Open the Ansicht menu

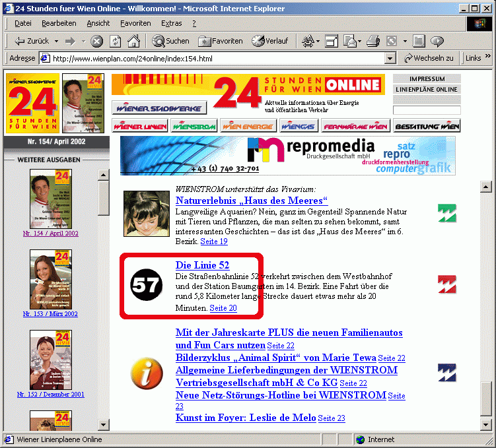tap(98, 23)
